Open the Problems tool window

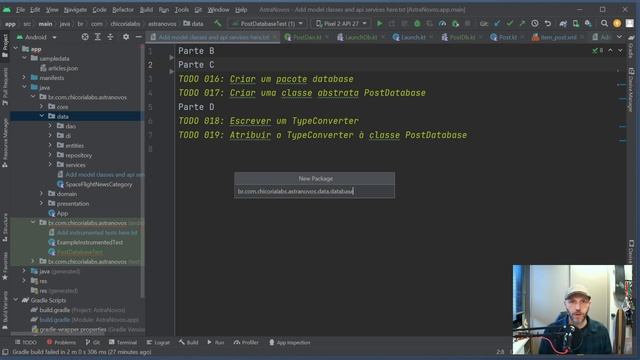pos(61,342)
